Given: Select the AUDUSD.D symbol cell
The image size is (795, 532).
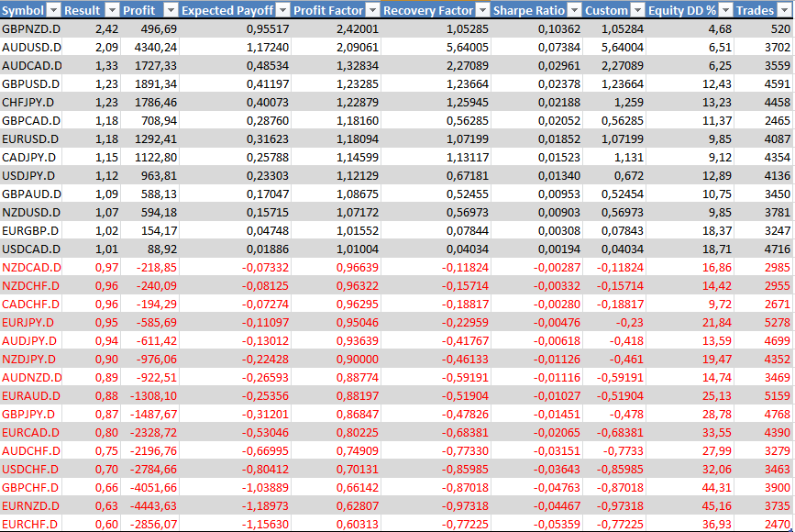Looking at the screenshot, I should tap(31, 47).
